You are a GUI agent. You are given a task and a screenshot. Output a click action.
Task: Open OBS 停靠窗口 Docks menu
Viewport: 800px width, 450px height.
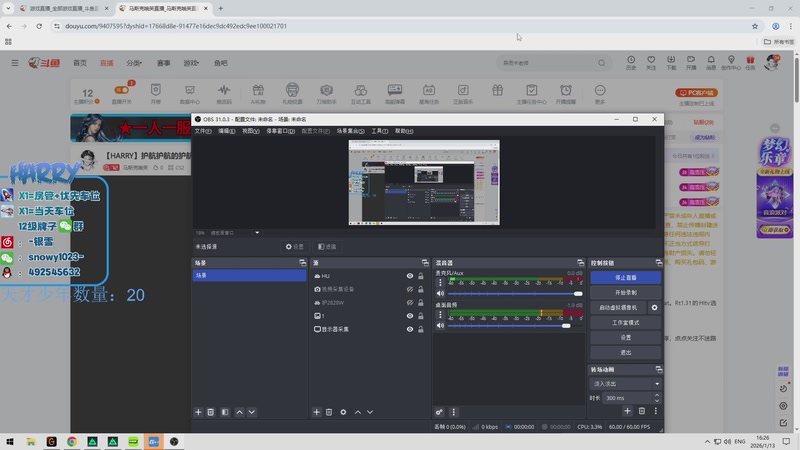pyautogui.click(x=280, y=131)
